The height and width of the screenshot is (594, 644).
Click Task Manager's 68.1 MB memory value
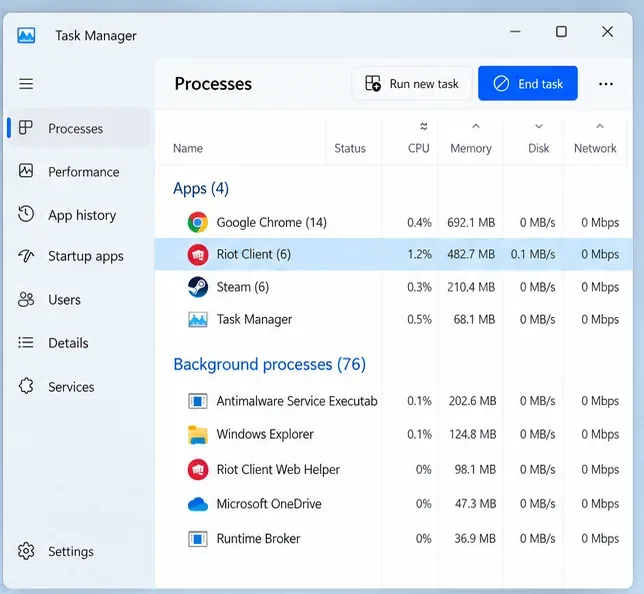point(474,319)
